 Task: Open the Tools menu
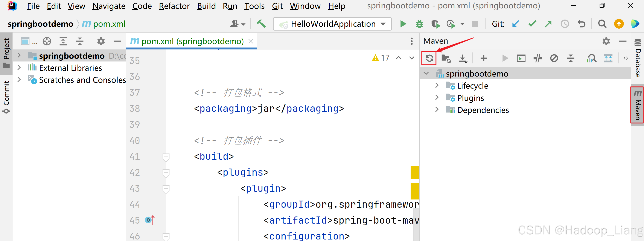[x=254, y=6]
